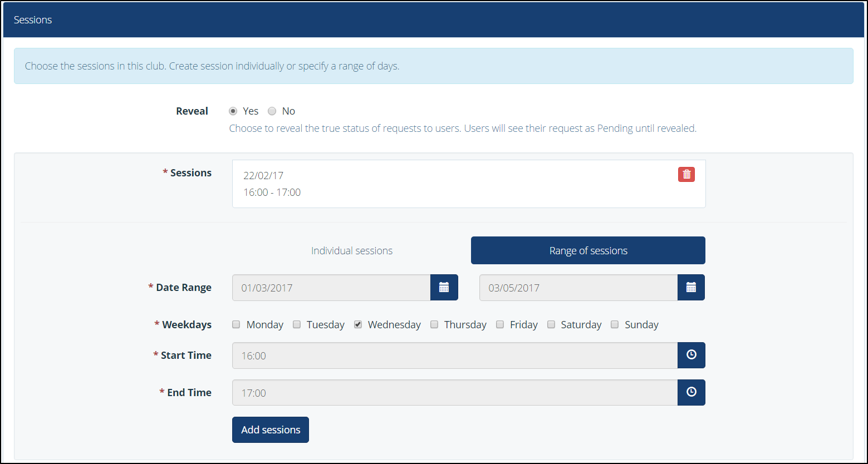This screenshot has width=868, height=464.
Task: Open the clock picker for End Time
Action: click(691, 392)
